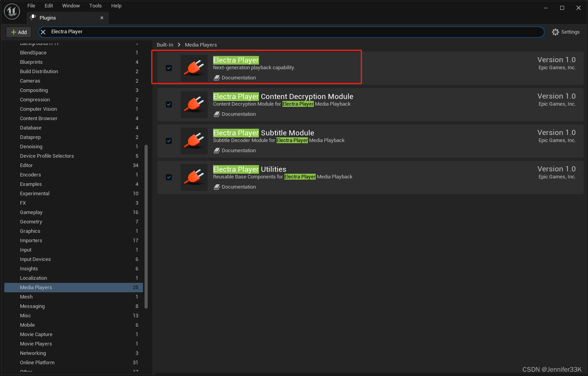Screen dimensions: 588x376
Task: Select the Localization category
Action: (74, 278)
